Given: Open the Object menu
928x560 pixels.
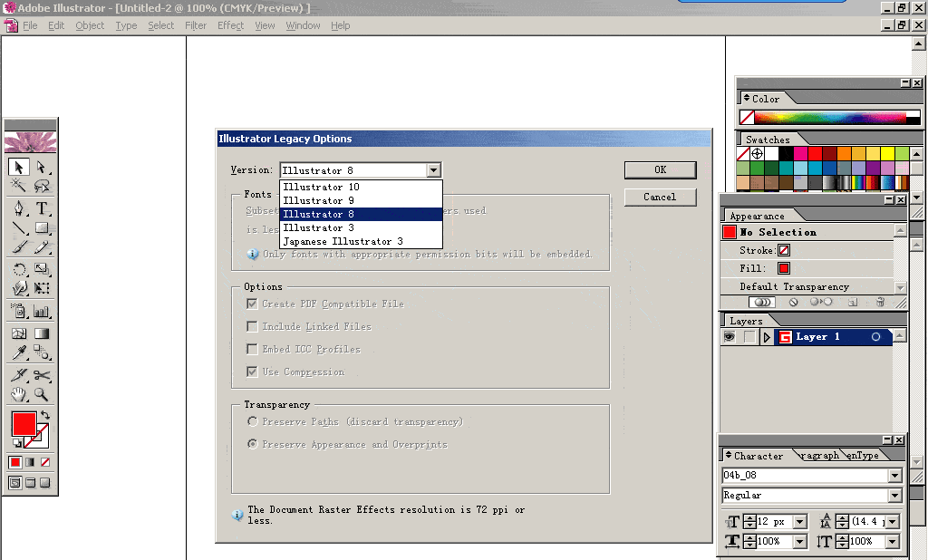Looking at the screenshot, I should 90,25.
